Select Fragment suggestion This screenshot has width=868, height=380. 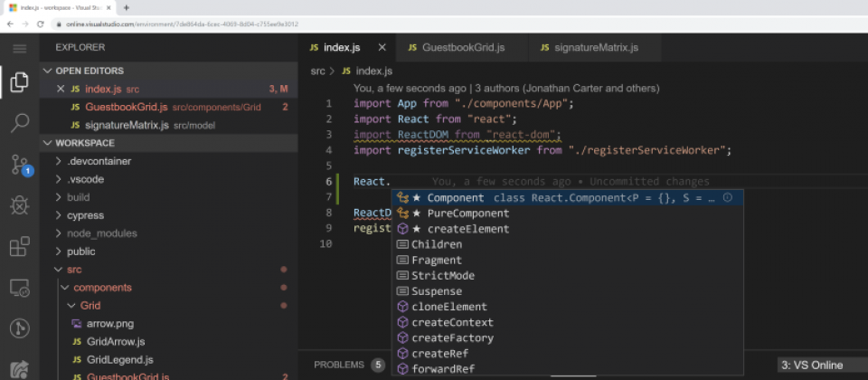(568, 260)
